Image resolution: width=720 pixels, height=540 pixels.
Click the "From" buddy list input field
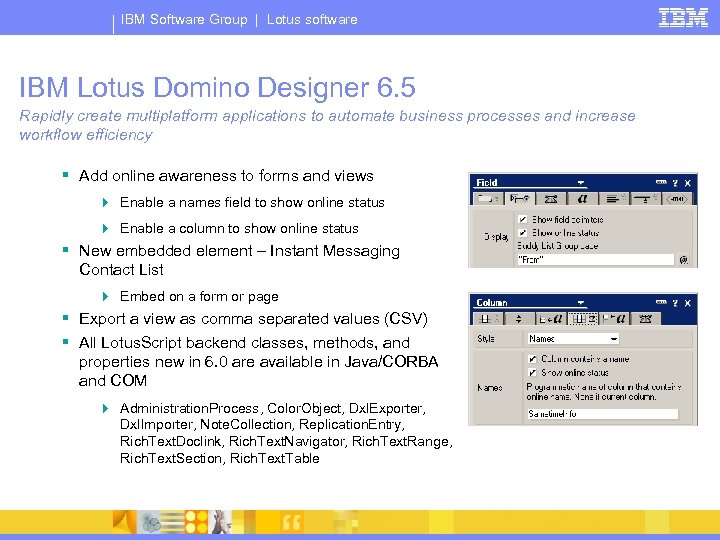click(x=595, y=260)
